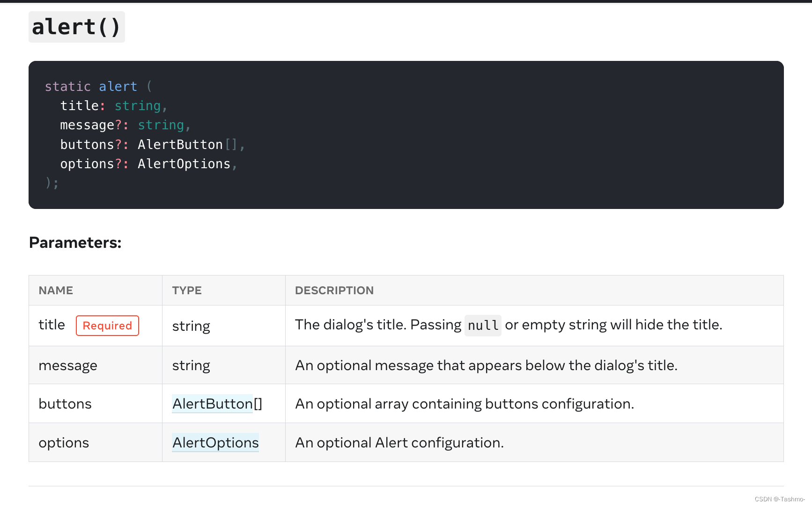Select the buttons row in the table
This screenshot has height=506, width=812.
(x=65, y=403)
